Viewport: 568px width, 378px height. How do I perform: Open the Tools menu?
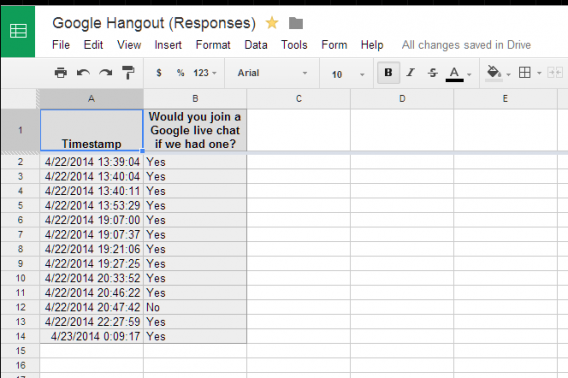coord(294,45)
